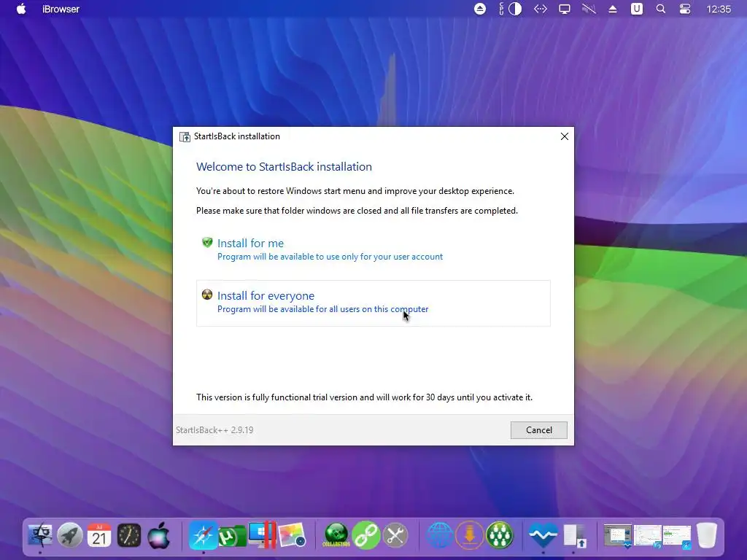747x560 pixels.
Task: Open the blue heart activity monitor dock icon
Action: click(x=543, y=535)
